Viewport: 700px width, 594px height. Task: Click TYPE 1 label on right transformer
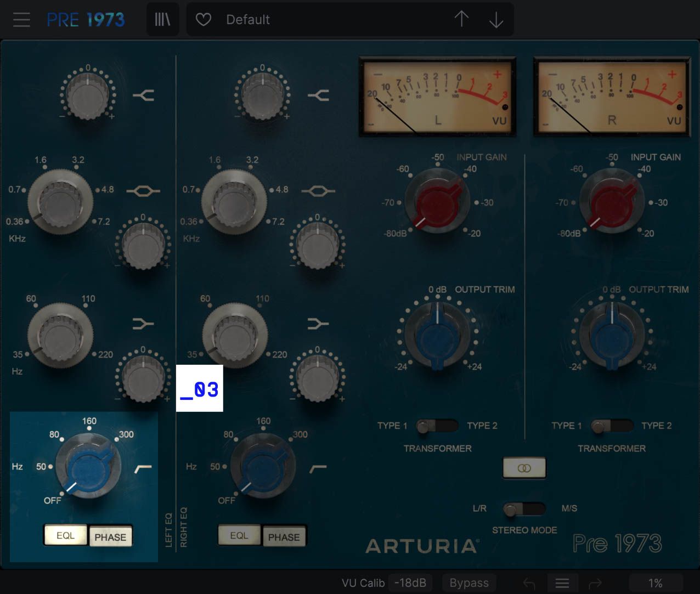(566, 426)
